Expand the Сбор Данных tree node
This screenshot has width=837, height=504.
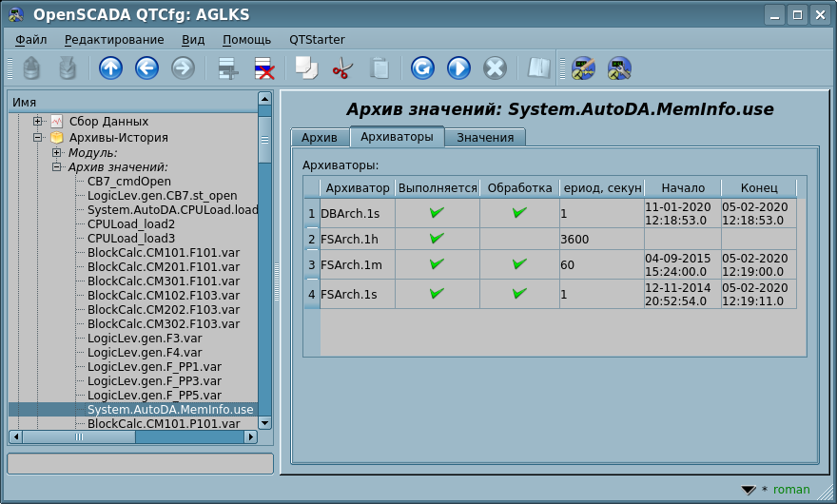(x=38, y=122)
